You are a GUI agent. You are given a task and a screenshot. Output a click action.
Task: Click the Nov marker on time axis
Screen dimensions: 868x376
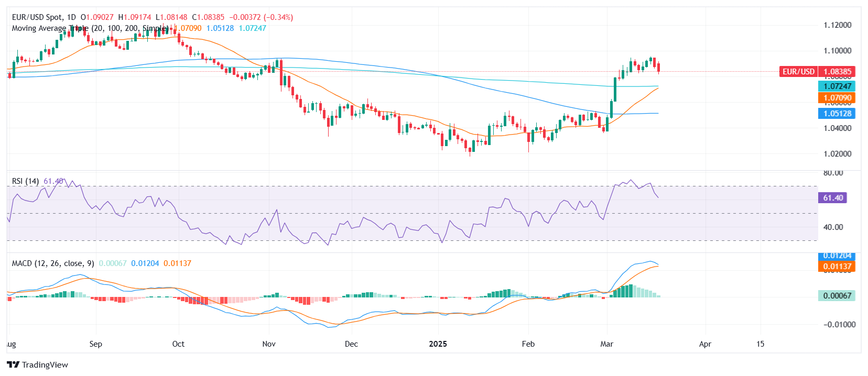pyautogui.click(x=269, y=344)
